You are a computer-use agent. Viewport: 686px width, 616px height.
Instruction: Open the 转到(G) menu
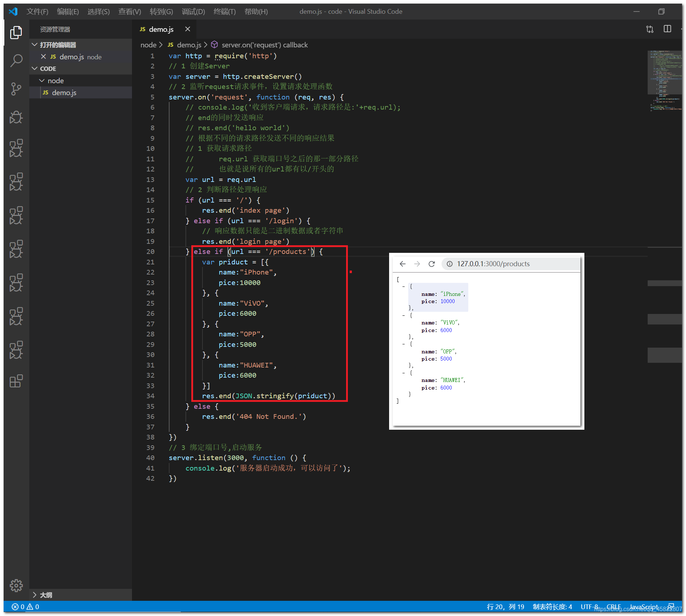[161, 12]
